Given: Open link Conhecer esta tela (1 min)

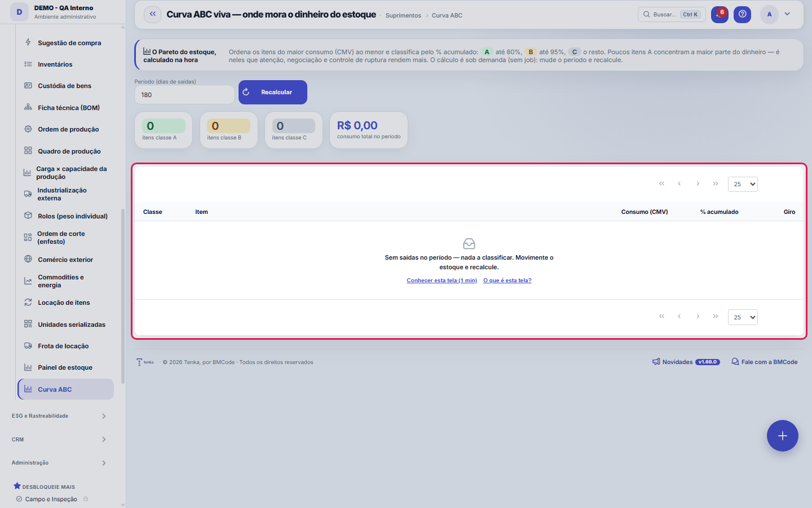Looking at the screenshot, I should (x=442, y=281).
